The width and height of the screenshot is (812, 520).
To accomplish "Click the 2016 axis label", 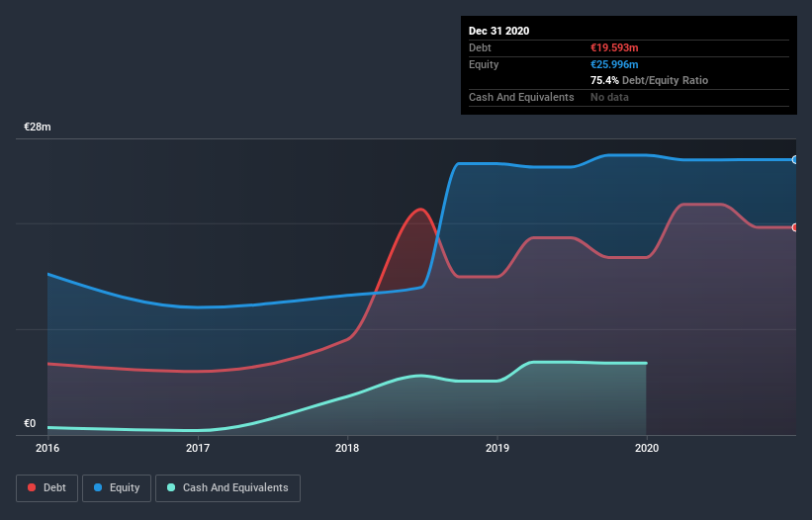I will (x=47, y=448).
